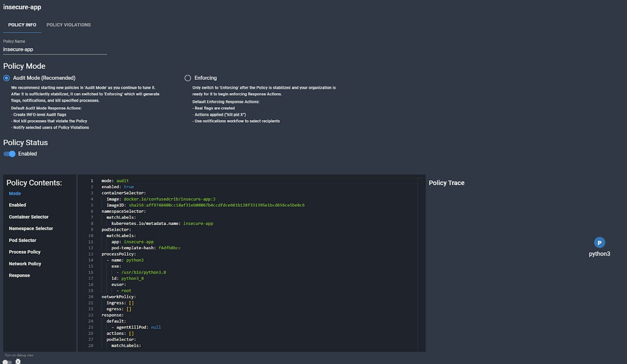The width and height of the screenshot is (627, 364).
Task: Click the containerSelector line in YAML editor
Action: (123, 193)
